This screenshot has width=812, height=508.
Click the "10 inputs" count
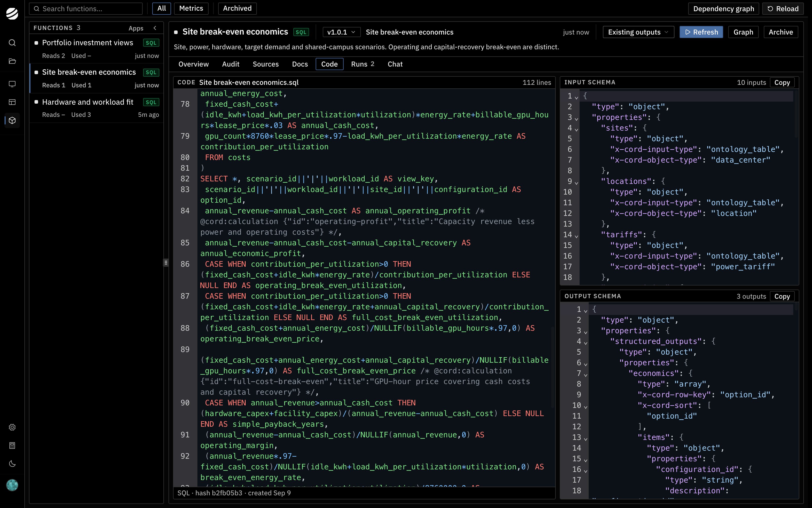tap(751, 82)
